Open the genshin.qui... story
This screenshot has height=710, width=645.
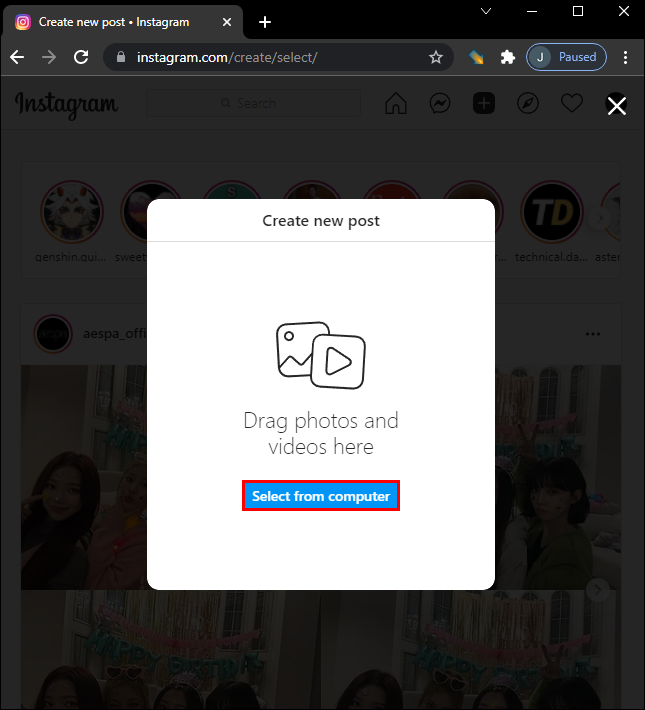click(x=72, y=212)
